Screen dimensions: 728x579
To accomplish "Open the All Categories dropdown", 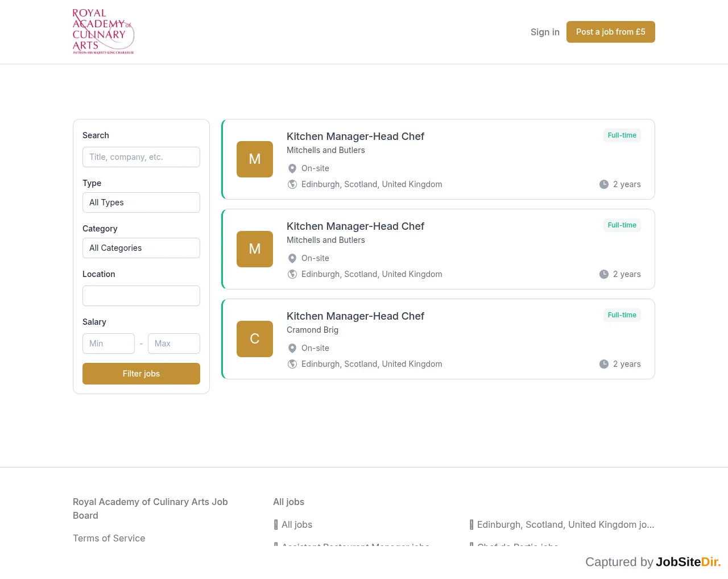I will 141,248.
